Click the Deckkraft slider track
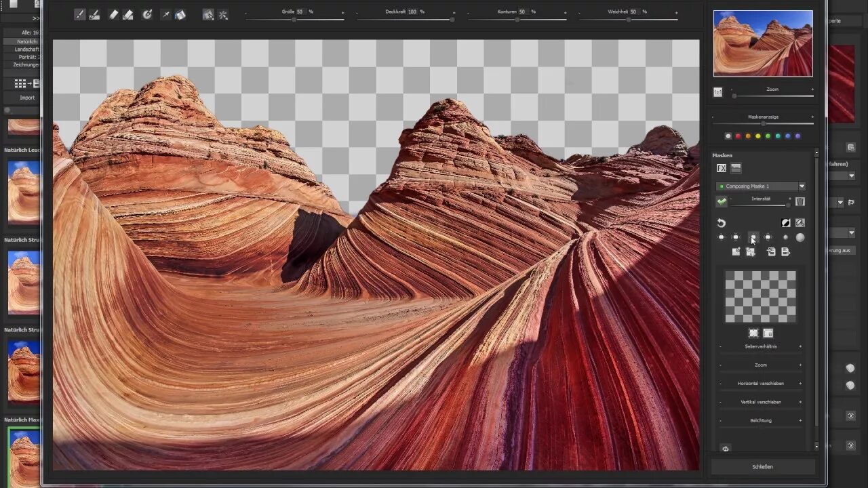 406,20
